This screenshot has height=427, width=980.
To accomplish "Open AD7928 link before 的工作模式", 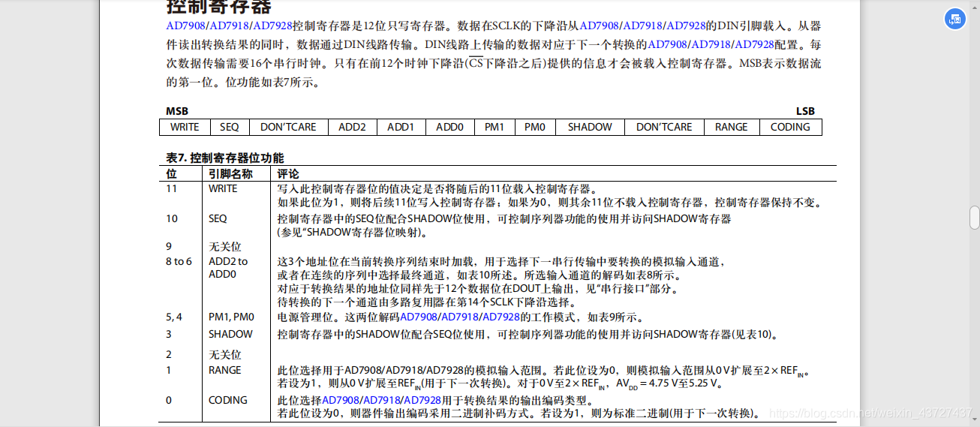I will [500, 317].
